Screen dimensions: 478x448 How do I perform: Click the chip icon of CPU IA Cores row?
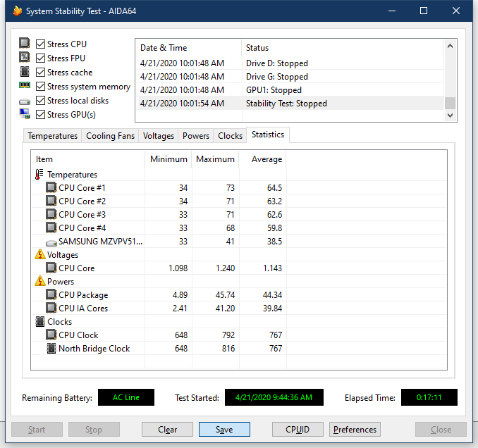click(x=51, y=309)
